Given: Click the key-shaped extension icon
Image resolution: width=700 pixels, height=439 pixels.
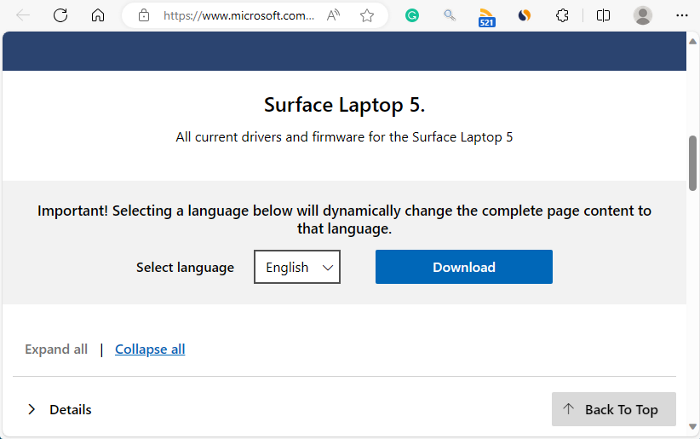Looking at the screenshot, I should coord(450,16).
